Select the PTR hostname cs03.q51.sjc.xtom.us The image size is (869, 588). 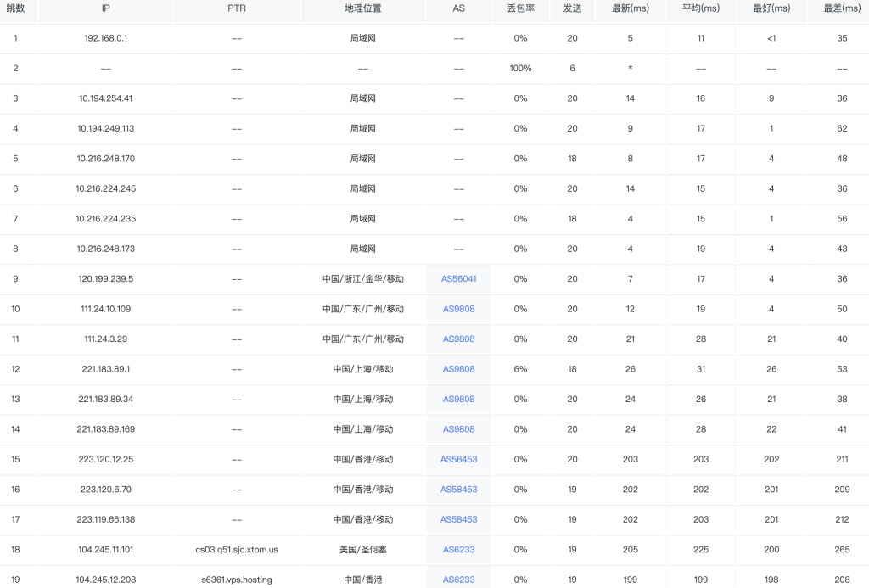[x=237, y=550]
